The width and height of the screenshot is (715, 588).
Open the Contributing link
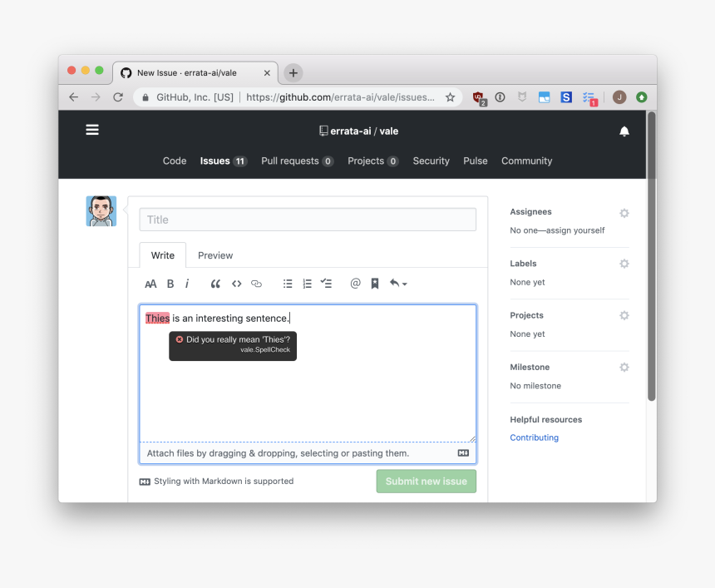pyautogui.click(x=534, y=437)
